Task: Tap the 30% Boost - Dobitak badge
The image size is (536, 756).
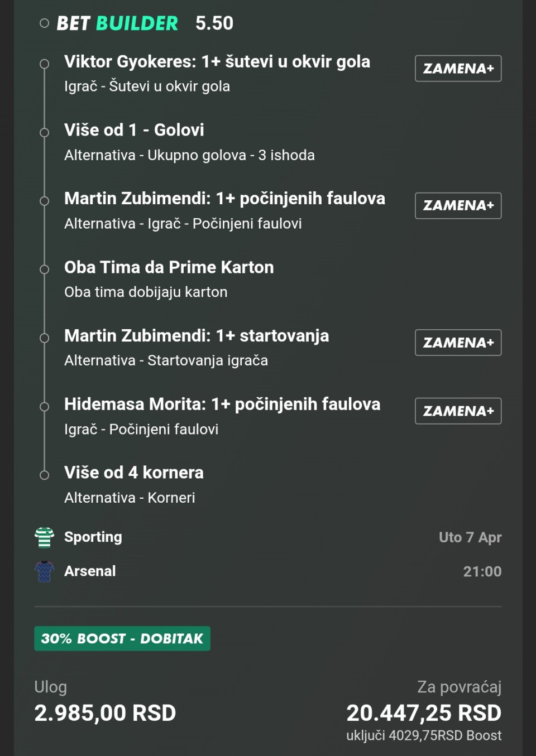Action: [122, 638]
